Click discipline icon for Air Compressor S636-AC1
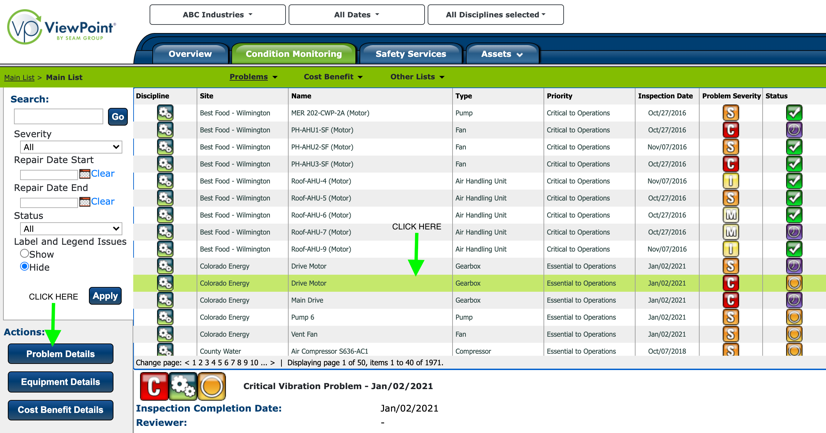Image resolution: width=826 pixels, height=433 pixels. [165, 350]
